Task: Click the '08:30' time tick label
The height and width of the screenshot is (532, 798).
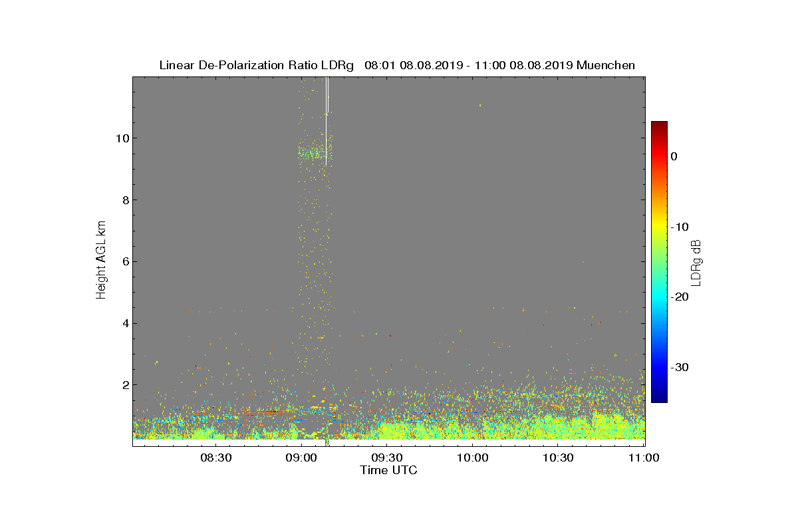Action: click(215, 458)
